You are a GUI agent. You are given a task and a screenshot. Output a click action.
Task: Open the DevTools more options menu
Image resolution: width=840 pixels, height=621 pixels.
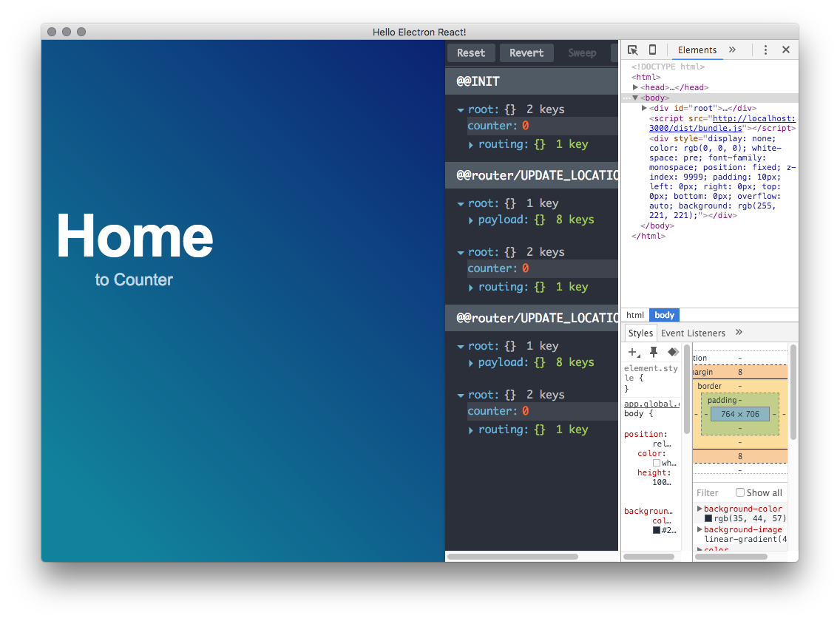tap(765, 50)
